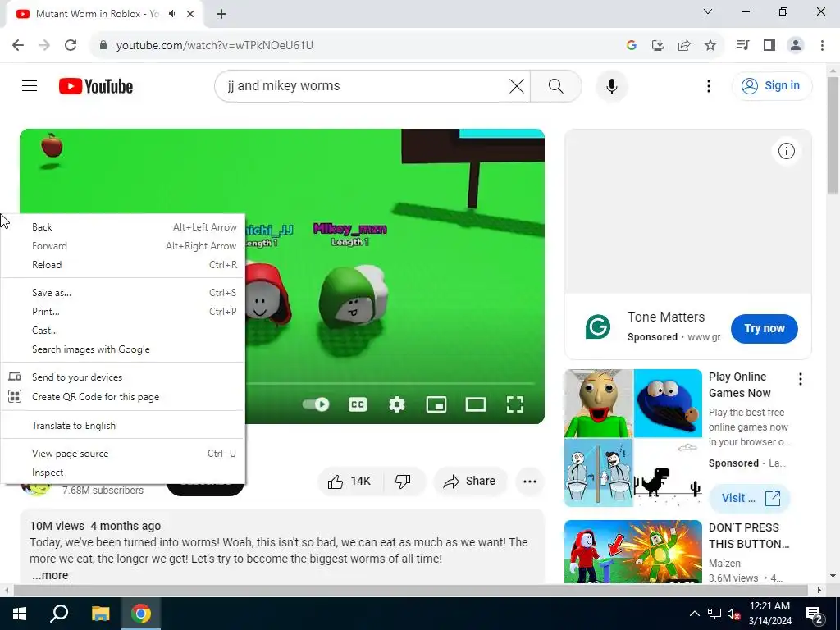Start voice search with microphone icon

(x=612, y=85)
